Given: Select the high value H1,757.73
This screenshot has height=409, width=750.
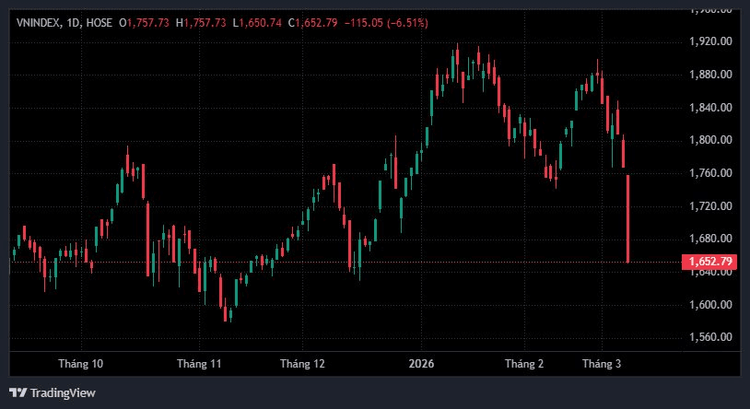Looking at the screenshot, I should point(201,22).
